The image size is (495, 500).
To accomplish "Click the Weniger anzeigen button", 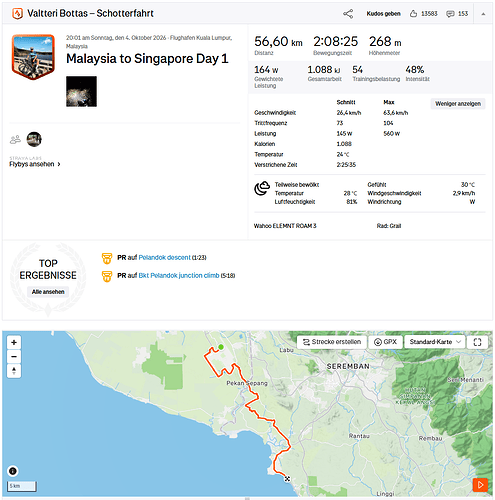I will tap(458, 104).
